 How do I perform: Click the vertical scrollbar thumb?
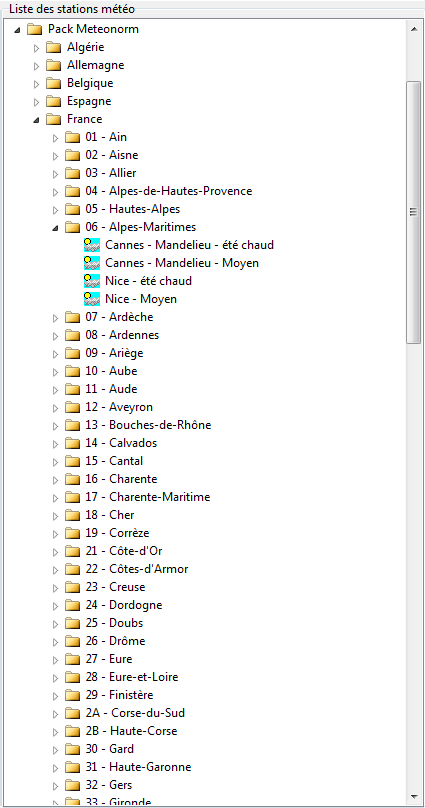click(413, 212)
